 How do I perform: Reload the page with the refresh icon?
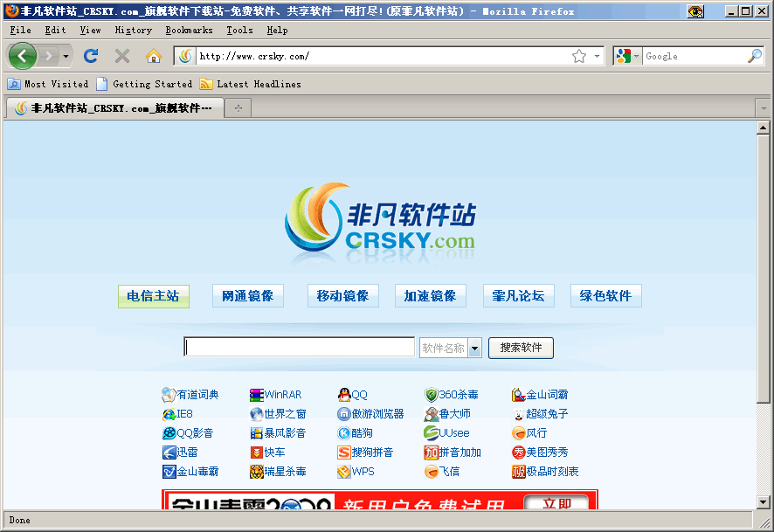(x=91, y=56)
